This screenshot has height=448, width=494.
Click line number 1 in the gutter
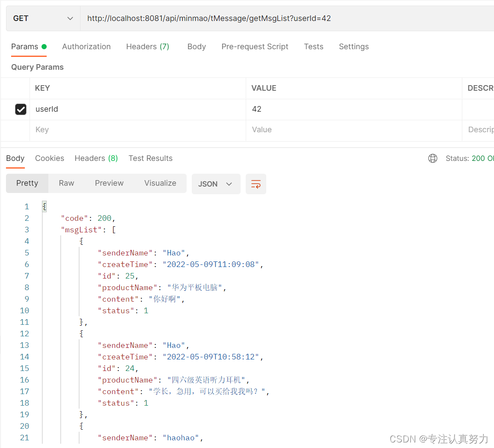click(x=27, y=207)
